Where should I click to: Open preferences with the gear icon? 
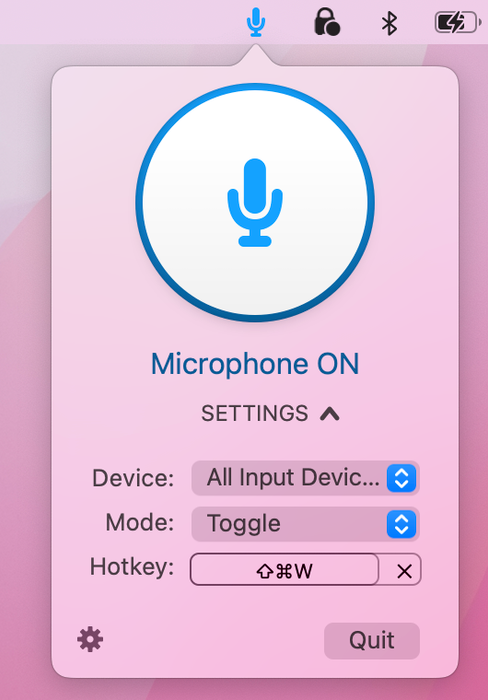click(x=90, y=639)
